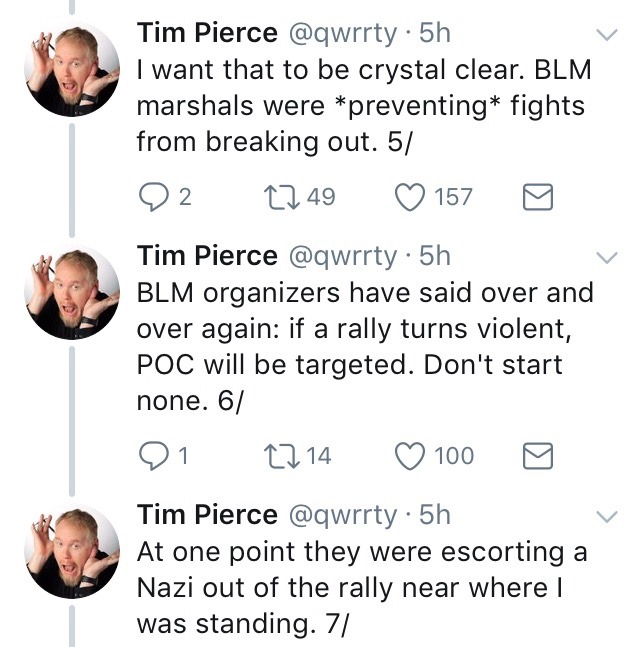Open more options for the 7/ tweet

coord(606,517)
